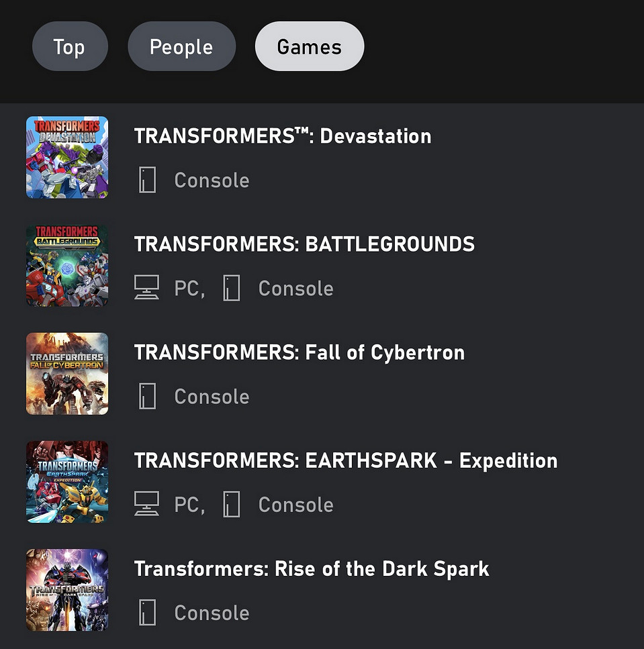The width and height of the screenshot is (644, 649).
Task: Click the PC monitor icon under BATTLEGROUNDS
Action: 146,289
